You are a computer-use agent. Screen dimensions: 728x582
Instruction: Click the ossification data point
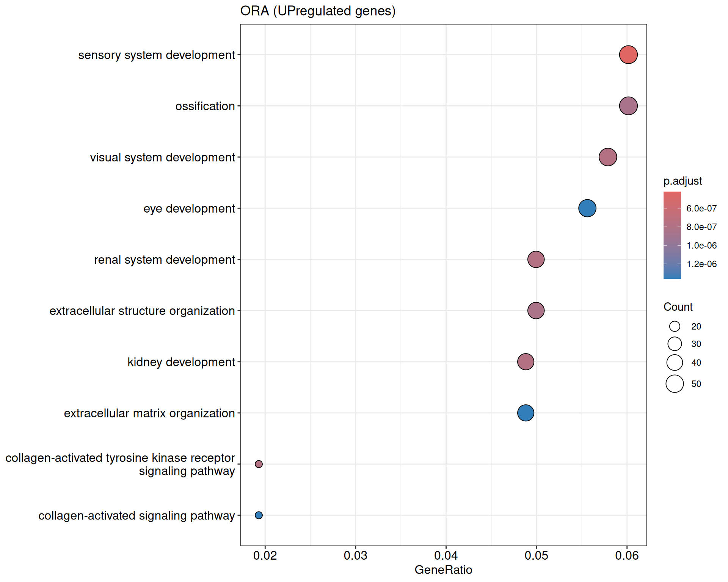[x=628, y=106]
